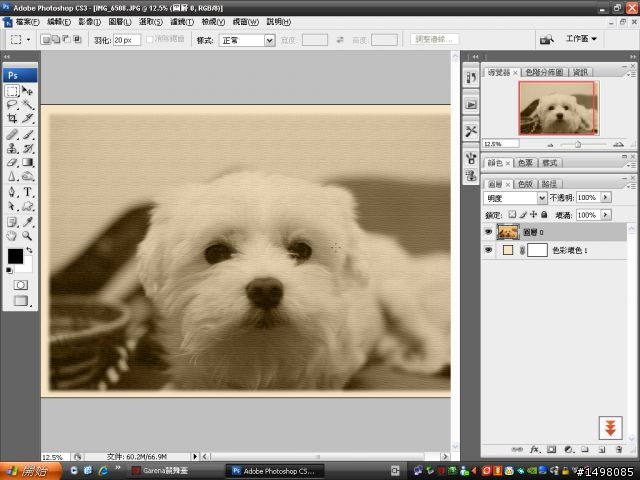
Task: Open the 濾鏡(T) menu
Action: 182,22
